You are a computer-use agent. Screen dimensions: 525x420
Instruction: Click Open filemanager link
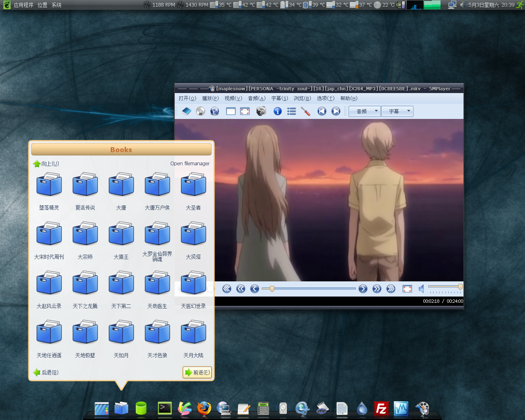tap(190, 164)
